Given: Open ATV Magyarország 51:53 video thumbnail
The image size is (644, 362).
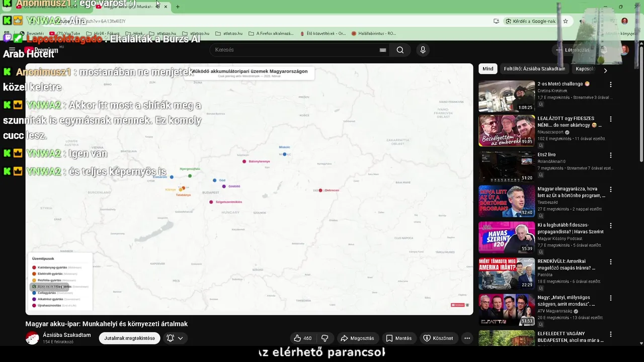Looking at the screenshot, I should click(506, 309).
